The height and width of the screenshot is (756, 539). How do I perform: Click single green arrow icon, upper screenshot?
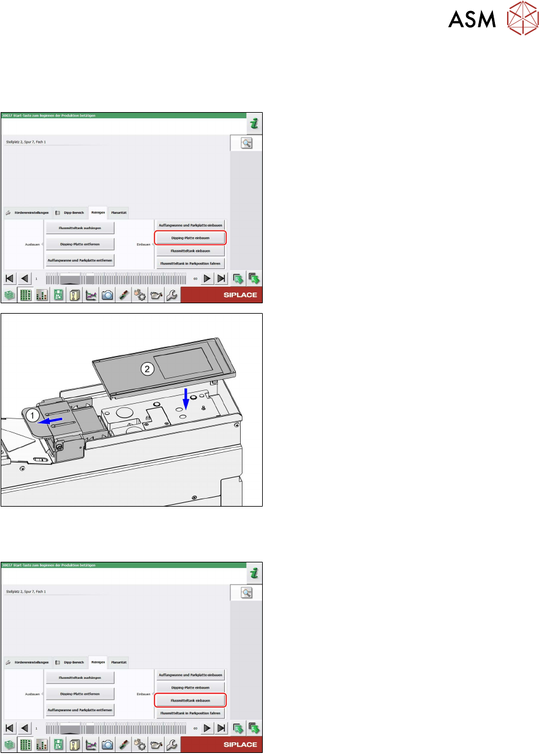tap(239, 278)
